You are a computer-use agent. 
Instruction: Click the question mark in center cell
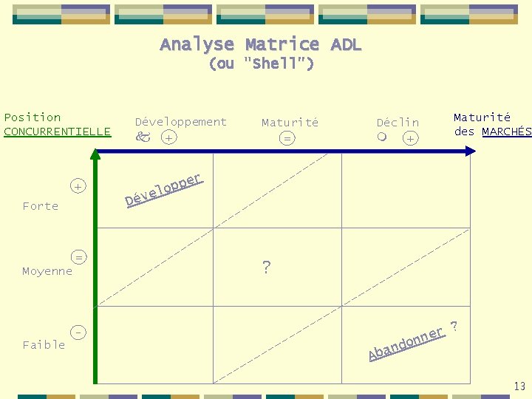(x=267, y=267)
